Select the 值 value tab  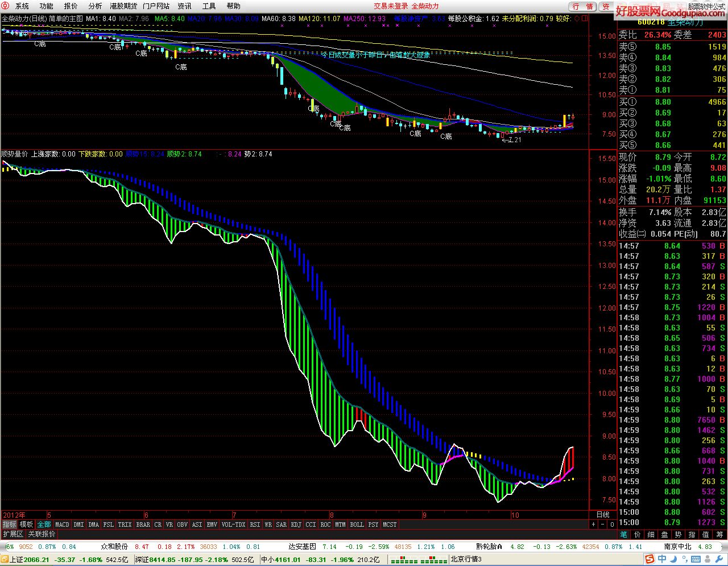[705, 535]
